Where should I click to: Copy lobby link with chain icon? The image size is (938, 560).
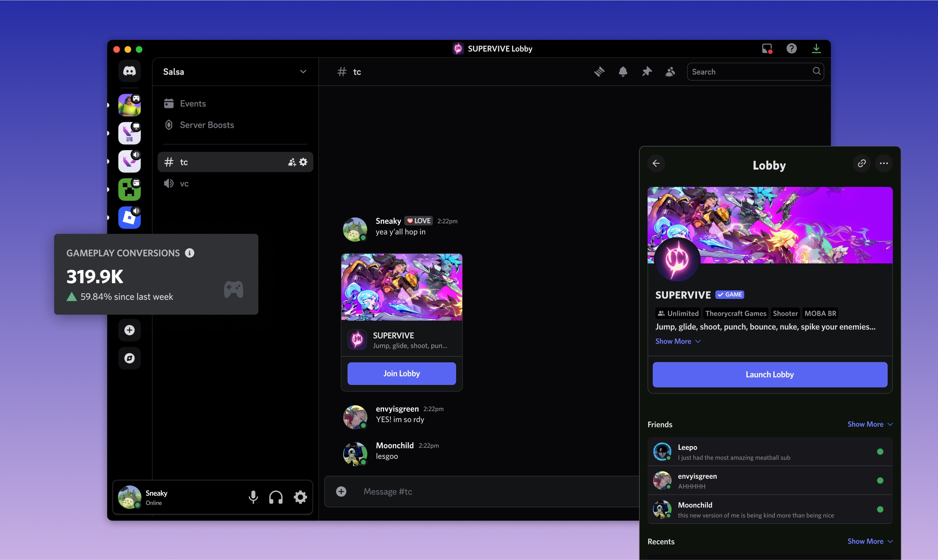pyautogui.click(x=861, y=163)
